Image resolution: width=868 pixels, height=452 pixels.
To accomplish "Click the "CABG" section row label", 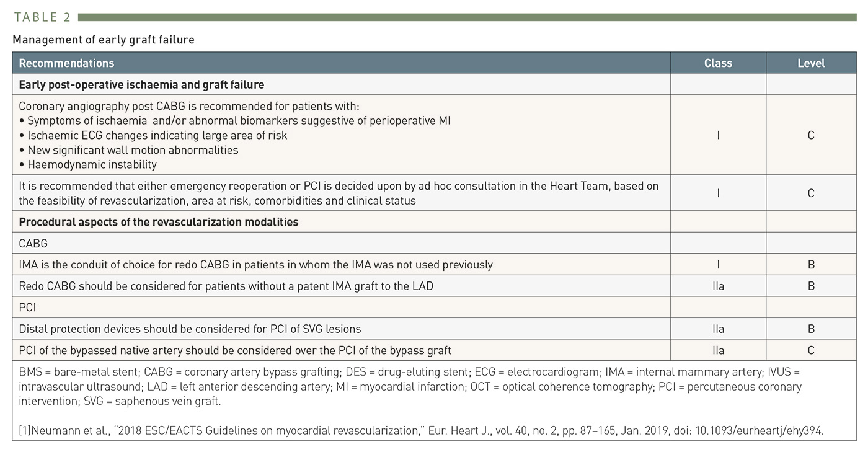I will (33, 244).
